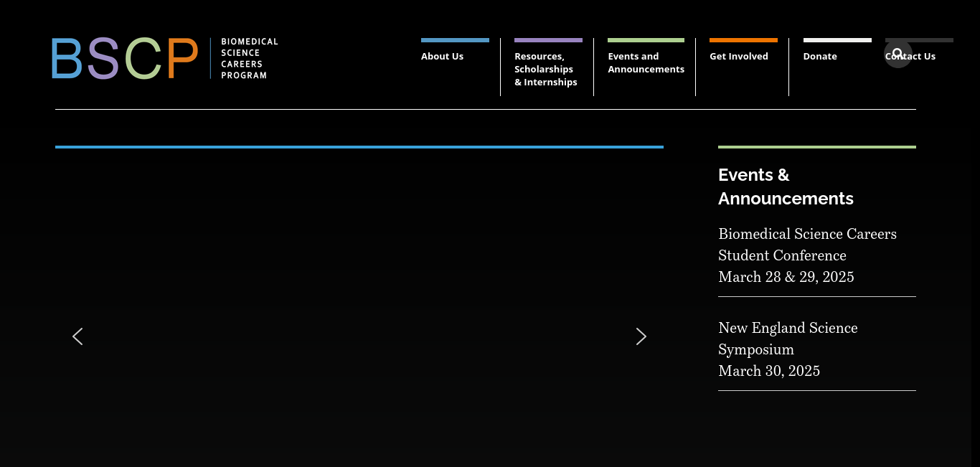Click the March 30, 2025 date text

coord(768,372)
